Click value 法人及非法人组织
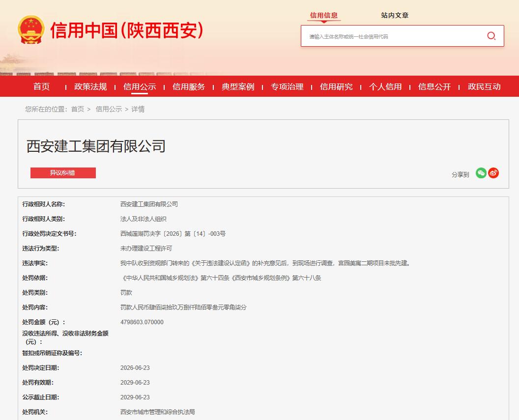Viewport: 519px width, 420px height. [144, 219]
